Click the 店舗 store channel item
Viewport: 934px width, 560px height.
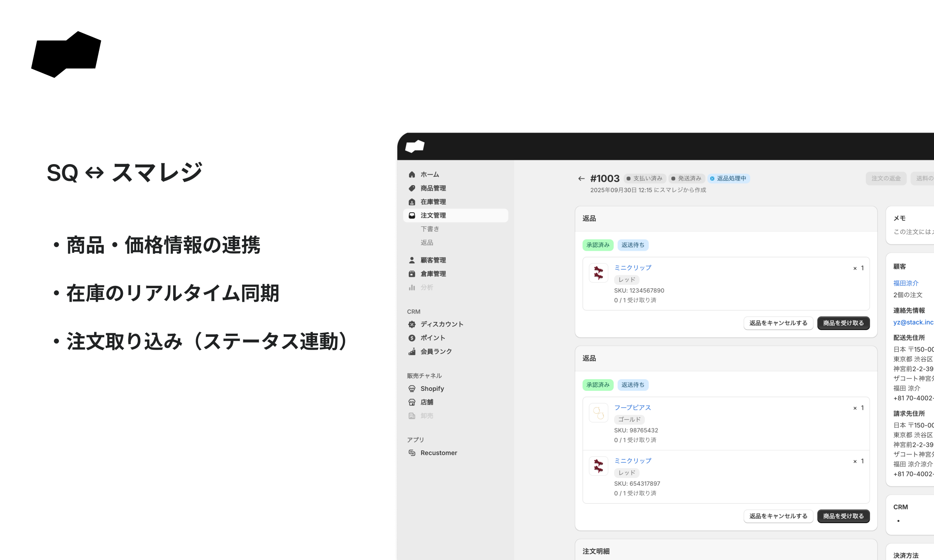point(427,402)
